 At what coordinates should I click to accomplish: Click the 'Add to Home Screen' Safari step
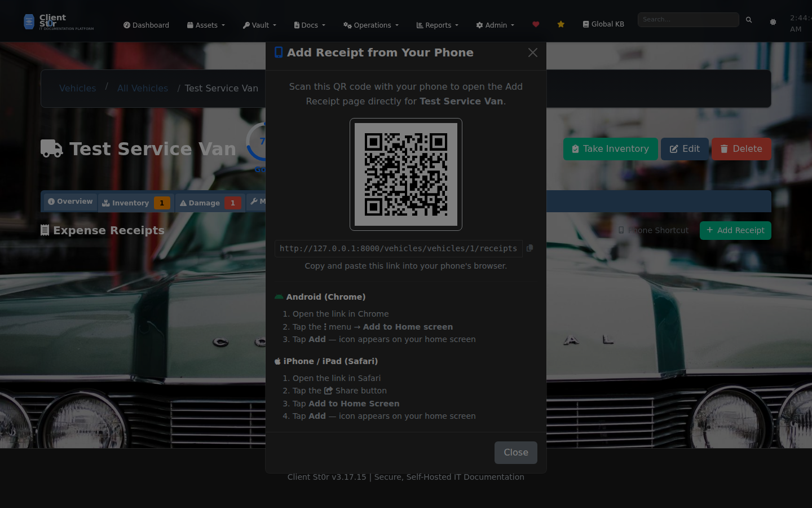click(354, 404)
